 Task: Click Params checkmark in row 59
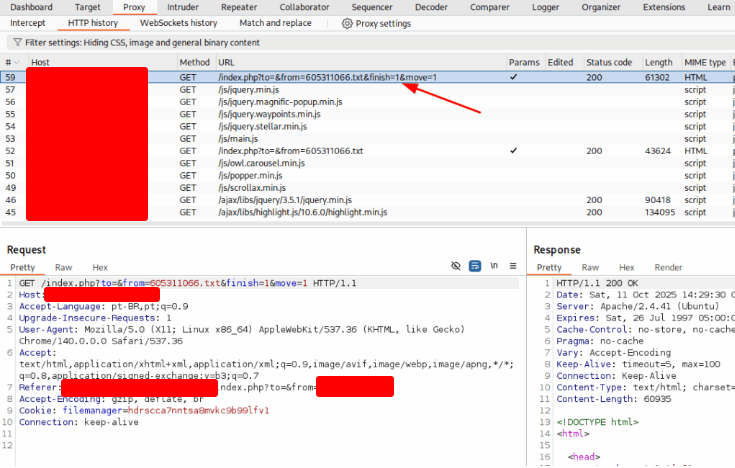(x=513, y=77)
